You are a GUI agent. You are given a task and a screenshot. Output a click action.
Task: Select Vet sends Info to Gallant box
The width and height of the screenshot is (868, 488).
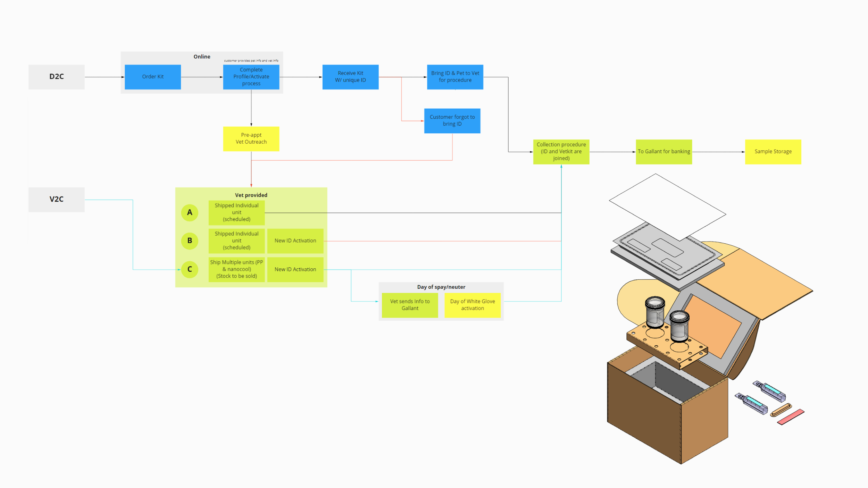pyautogui.click(x=410, y=305)
